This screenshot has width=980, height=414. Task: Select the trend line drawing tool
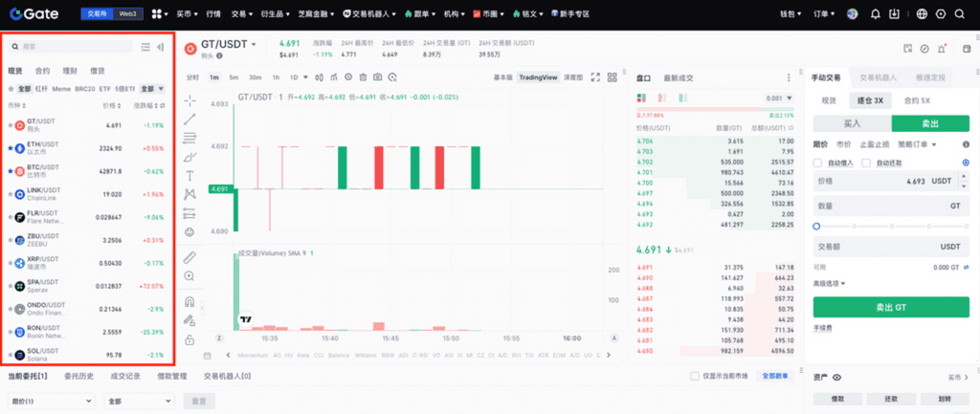189,119
